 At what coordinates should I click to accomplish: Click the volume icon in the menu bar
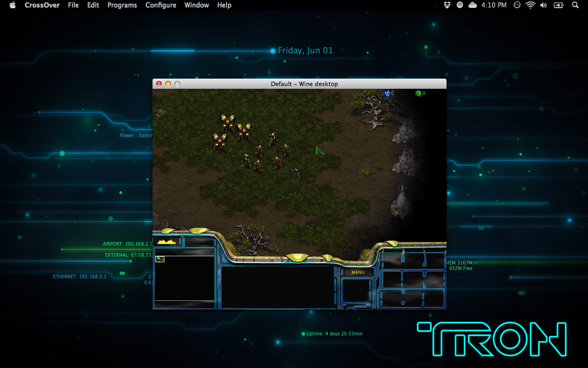(544, 5)
